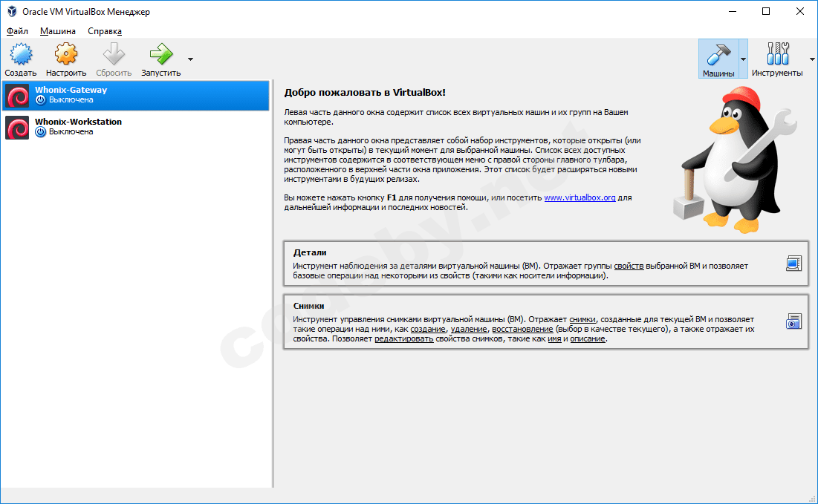Click the VirtualBox logo in the title bar
The height and width of the screenshot is (504, 818).
pyautogui.click(x=10, y=11)
